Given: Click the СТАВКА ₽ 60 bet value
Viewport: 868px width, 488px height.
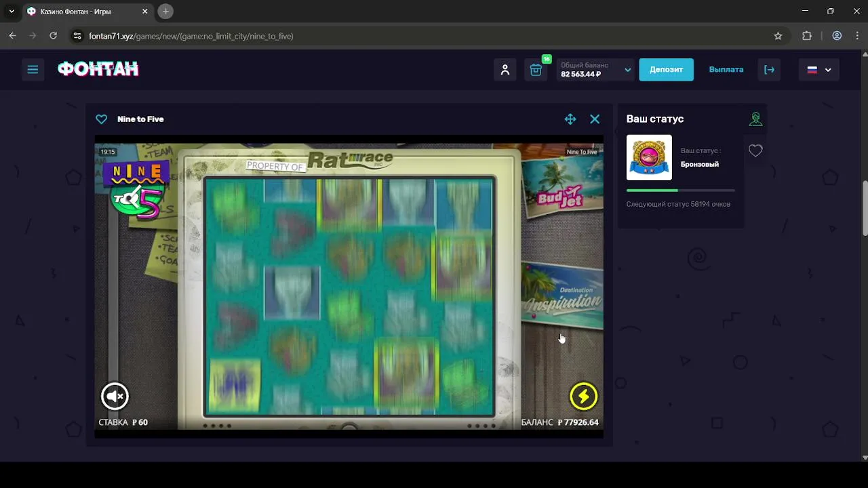Looking at the screenshot, I should (x=123, y=422).
